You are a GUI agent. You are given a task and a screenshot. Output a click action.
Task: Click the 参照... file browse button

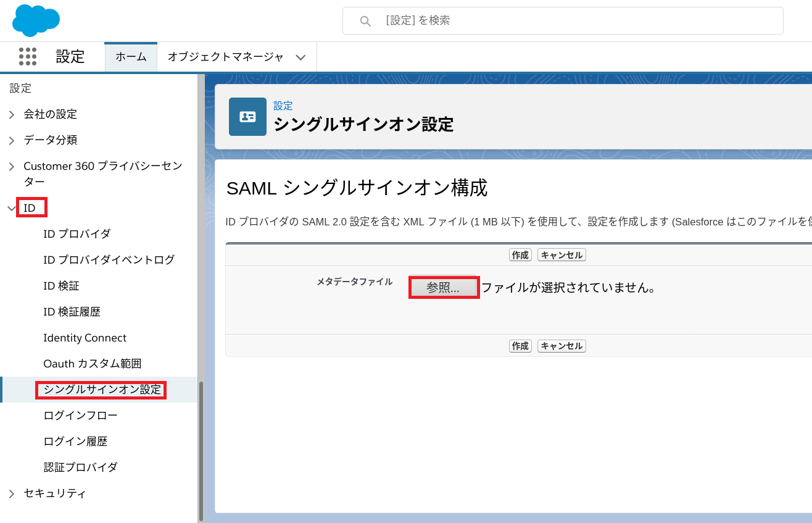click(x=443, y=288)
